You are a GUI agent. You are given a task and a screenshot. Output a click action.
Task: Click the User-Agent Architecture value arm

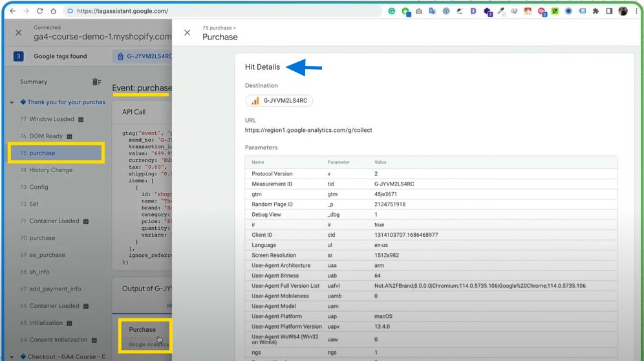click(379, 266)
